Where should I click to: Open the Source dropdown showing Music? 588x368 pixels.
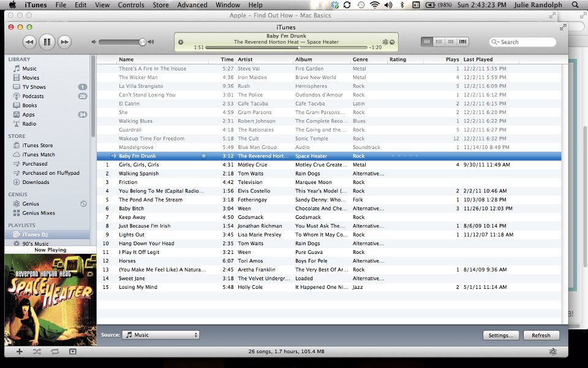click(161, 335)
